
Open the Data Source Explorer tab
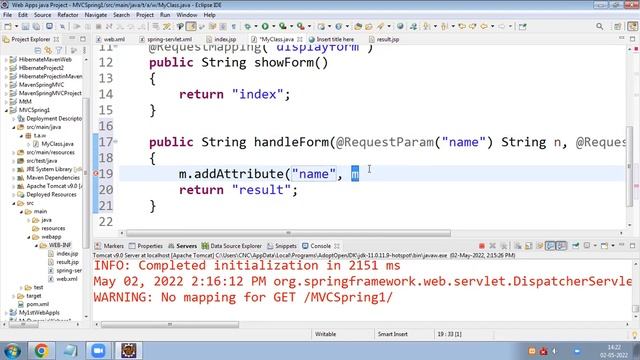(x=231, y=246)
